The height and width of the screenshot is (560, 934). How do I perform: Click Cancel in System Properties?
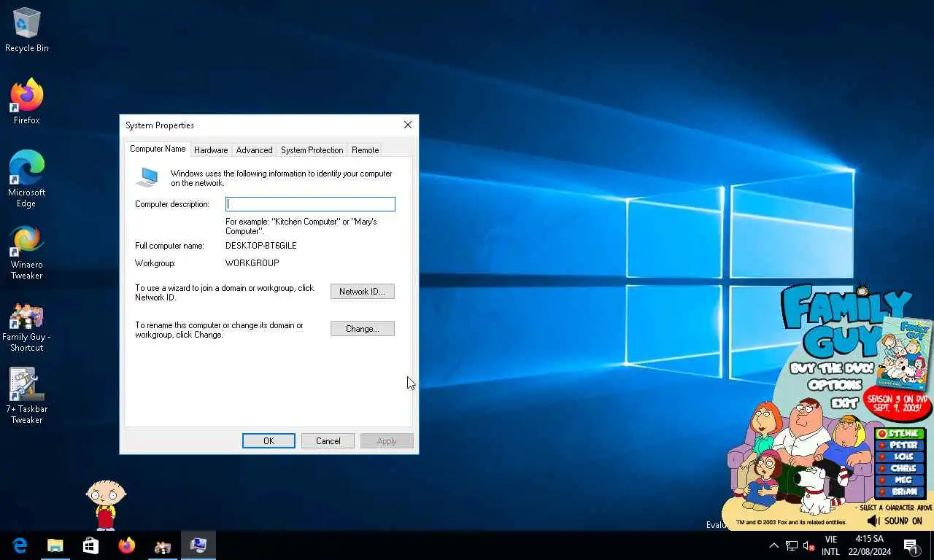(328, 441)
